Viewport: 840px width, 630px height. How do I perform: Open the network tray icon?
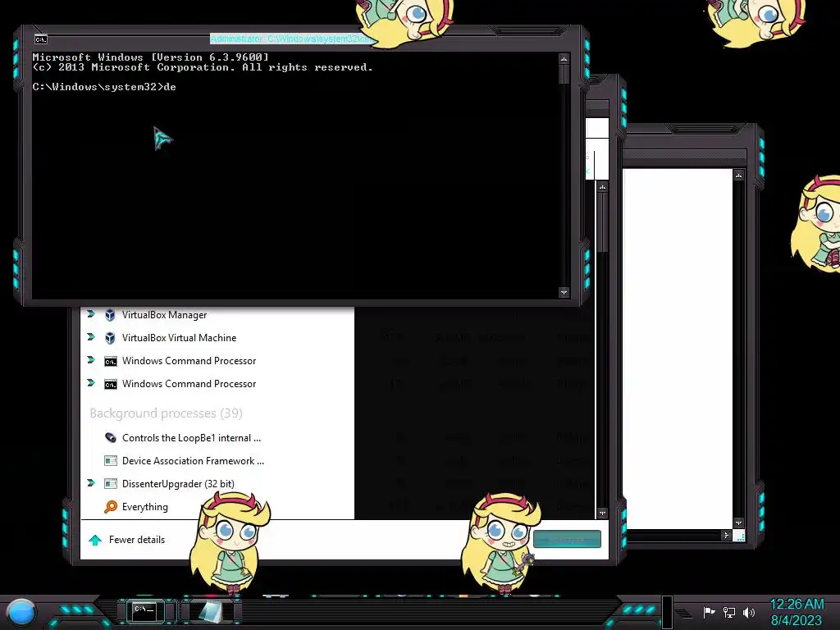pyautogui.click(x=729, y=612)
